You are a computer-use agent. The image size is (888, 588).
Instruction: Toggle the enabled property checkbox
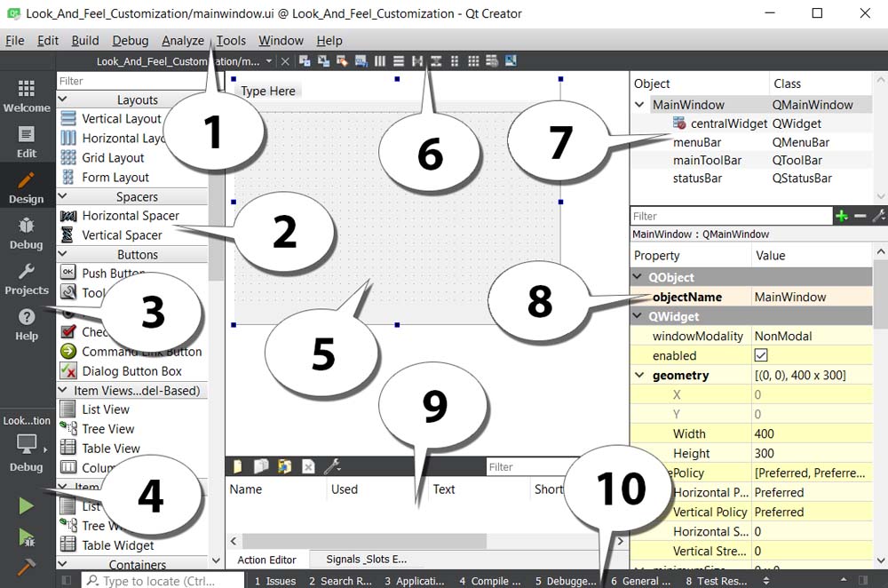[761, 355]
